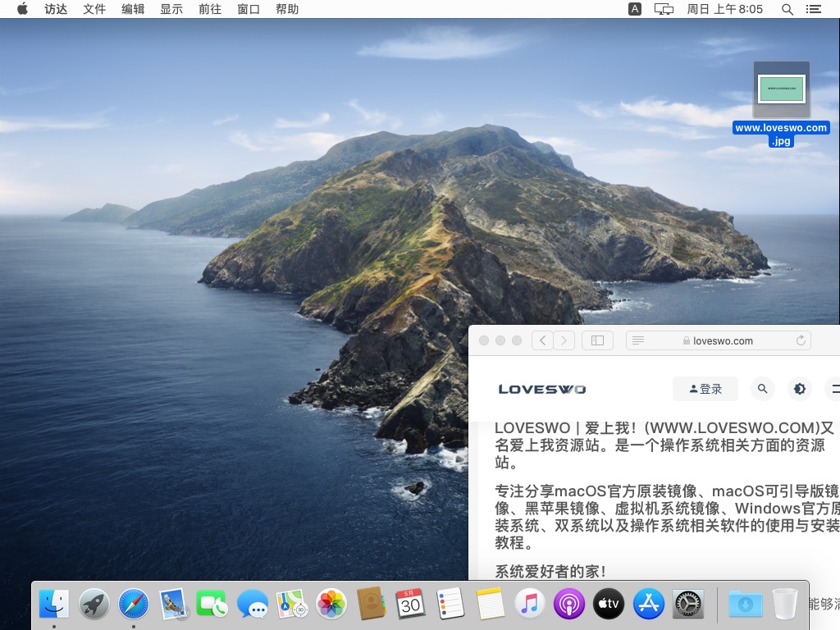Expand the LOVESWO site hamburger menu
The height and width of the screenshot is (630, 840).
pos(835,389)
